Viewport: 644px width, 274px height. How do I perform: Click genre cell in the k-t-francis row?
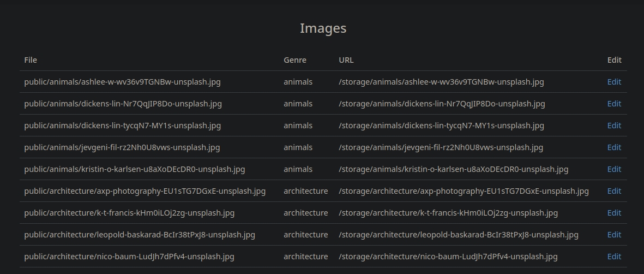[305, 213]
